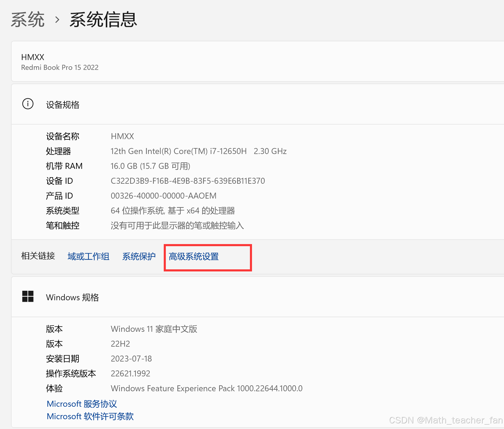Collapse the Windows 规格 section header
This screenshot has width=504, height=429.
257,297
